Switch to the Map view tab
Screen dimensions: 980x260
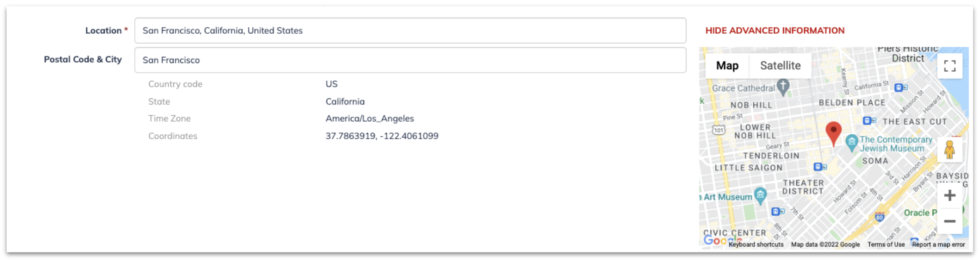727,66
